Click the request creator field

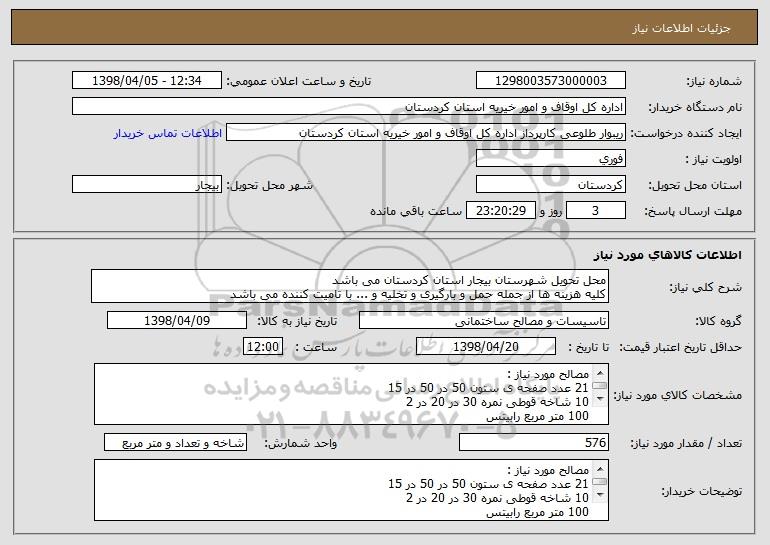[426, 133]
